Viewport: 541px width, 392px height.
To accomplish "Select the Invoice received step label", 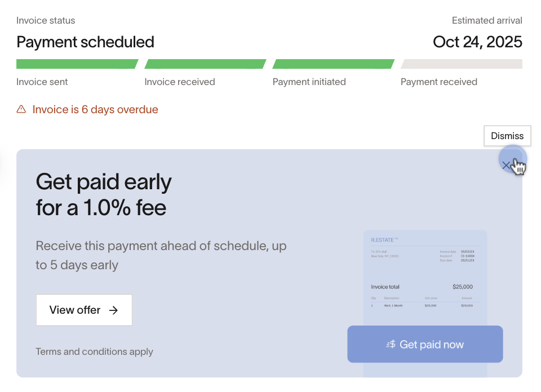I will 180,82.
